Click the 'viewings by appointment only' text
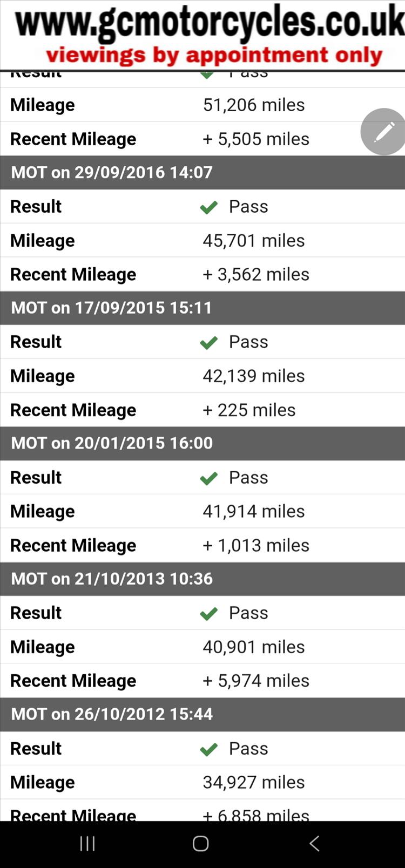The image size is (405, 868). click(214, 55)
